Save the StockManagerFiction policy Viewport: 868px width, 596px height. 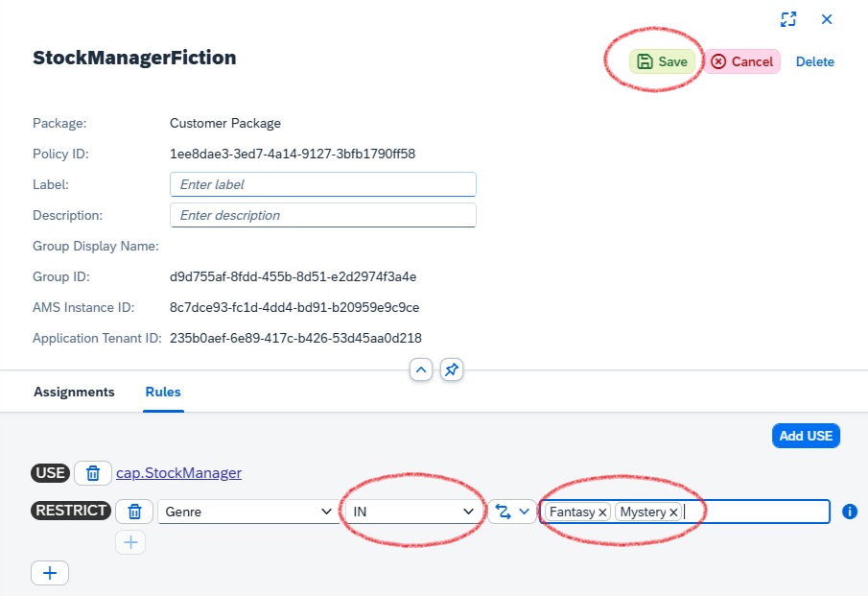[x=662, y=60]
